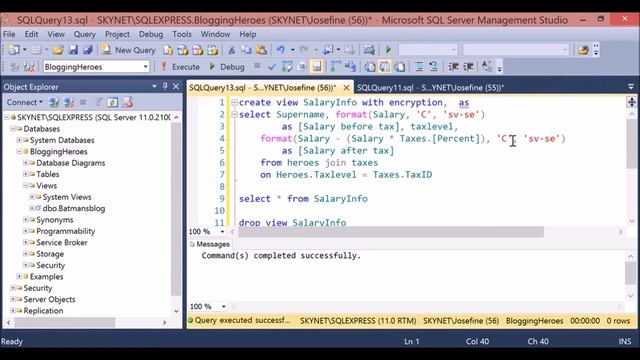Expand the Programmability node
Image resolution: width=640 pixels, height=360 pixels.
point(25,231)
